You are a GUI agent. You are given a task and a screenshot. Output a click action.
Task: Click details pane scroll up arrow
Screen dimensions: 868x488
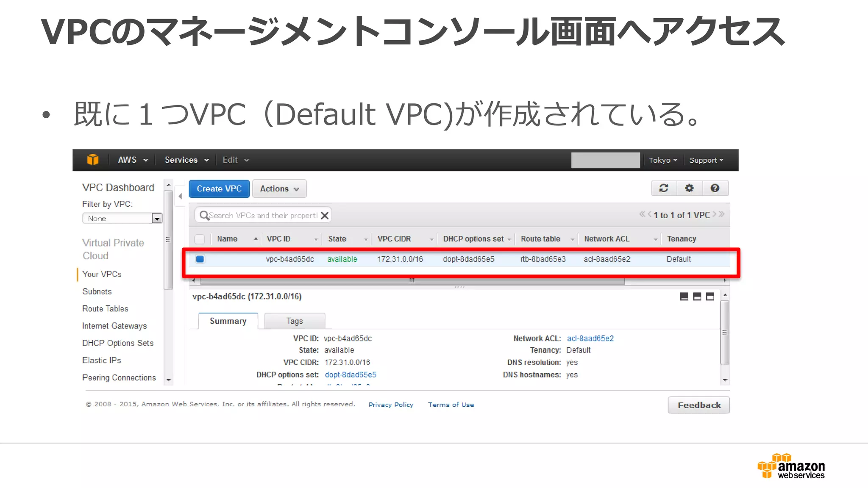point(725,295)
